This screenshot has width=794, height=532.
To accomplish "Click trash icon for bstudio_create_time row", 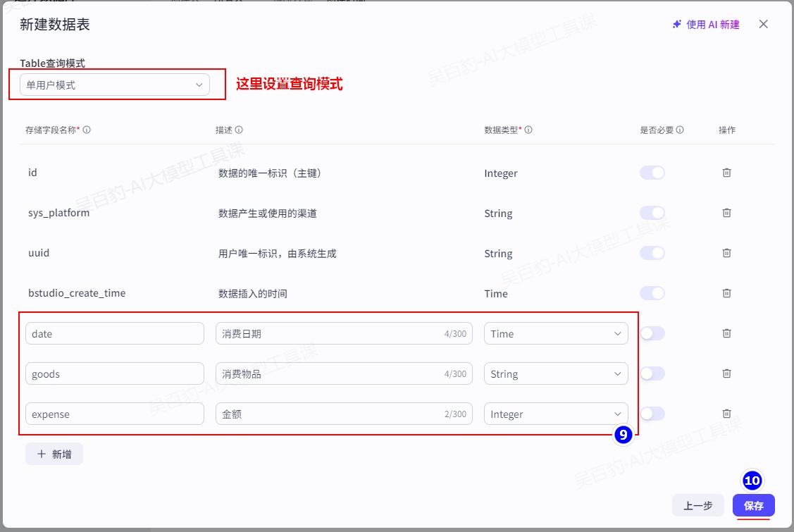I will tap(726, 293).
